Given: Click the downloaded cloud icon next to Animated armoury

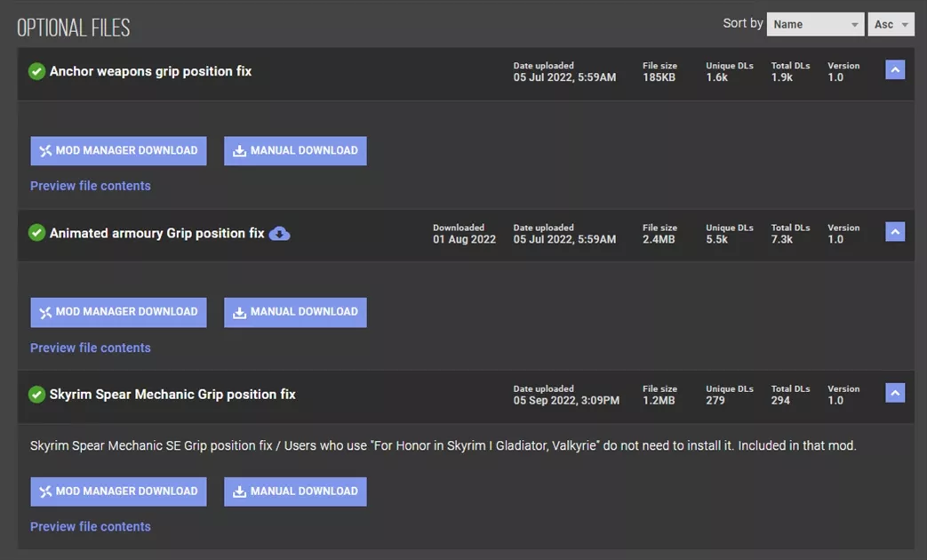Looking at the screenshot, I should pos(279,234).
